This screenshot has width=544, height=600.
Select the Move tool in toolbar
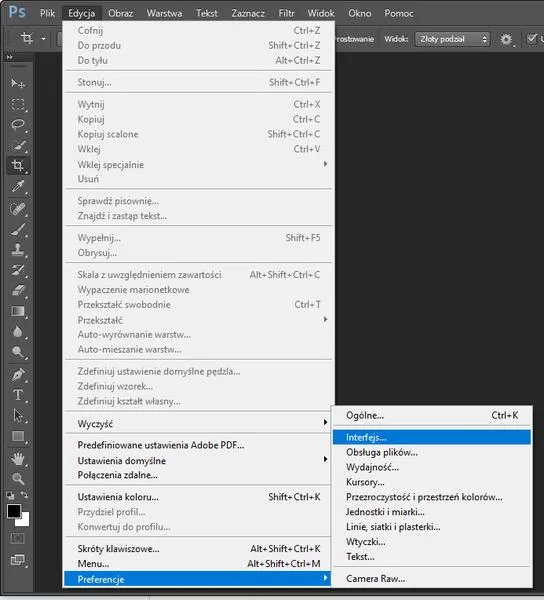[18, 83]
